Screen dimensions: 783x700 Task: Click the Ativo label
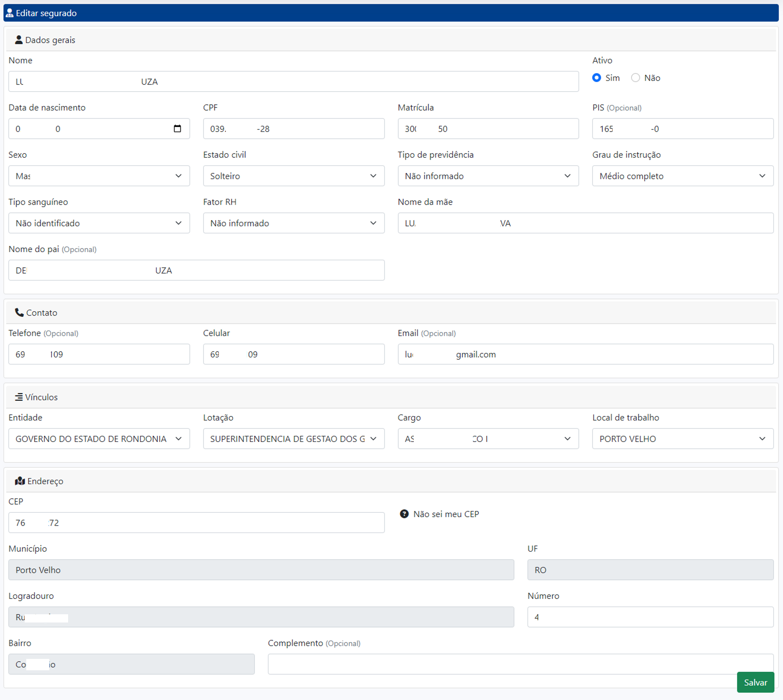pyautogui.click(x=602, y=60)
